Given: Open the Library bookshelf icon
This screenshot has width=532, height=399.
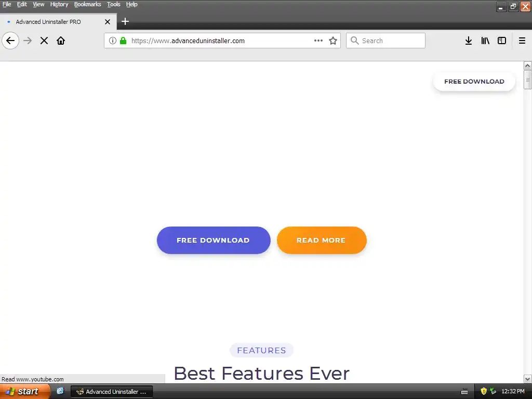Looking at the screenshot, I should (x=485, y=41).
